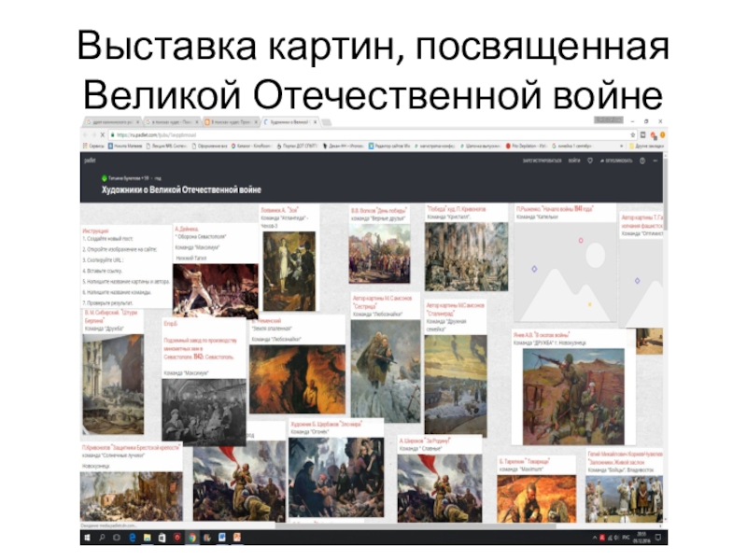Open underground factory black-white photo
This screenshot has width=747, height=560.
pyautogui.click(x=204, y=411)
